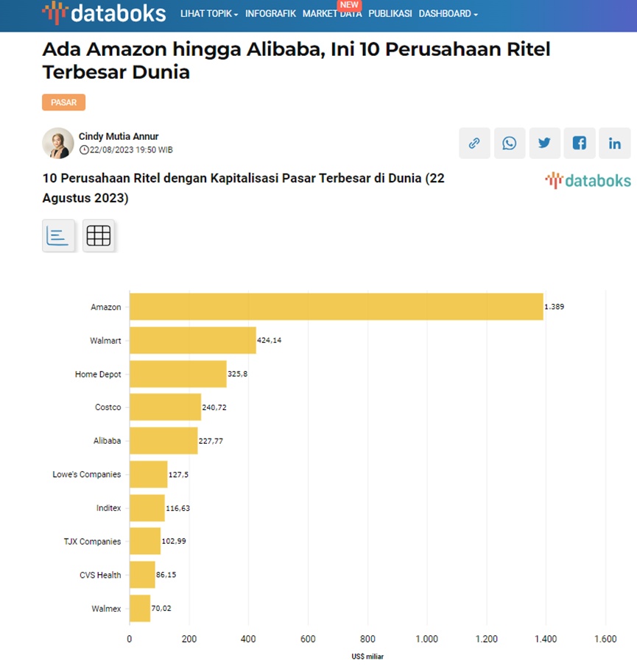Switch to bar chart view
637x672 pixels.
(x=58, y=236)
